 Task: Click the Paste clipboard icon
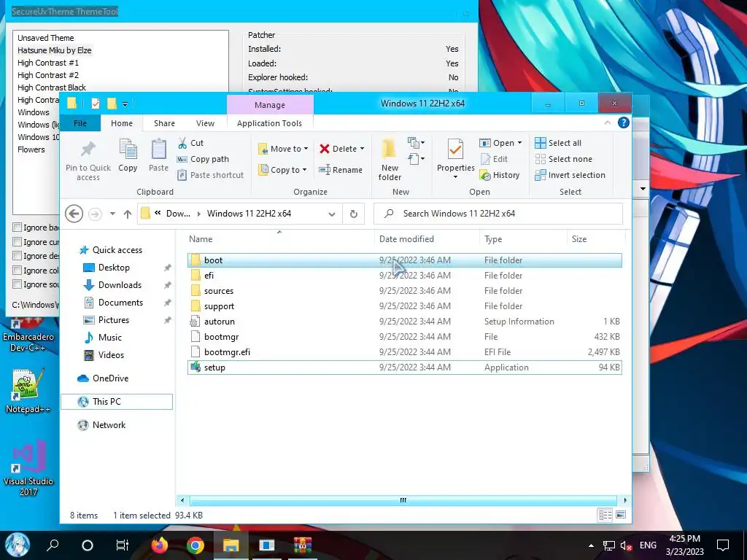pos(158,149)
